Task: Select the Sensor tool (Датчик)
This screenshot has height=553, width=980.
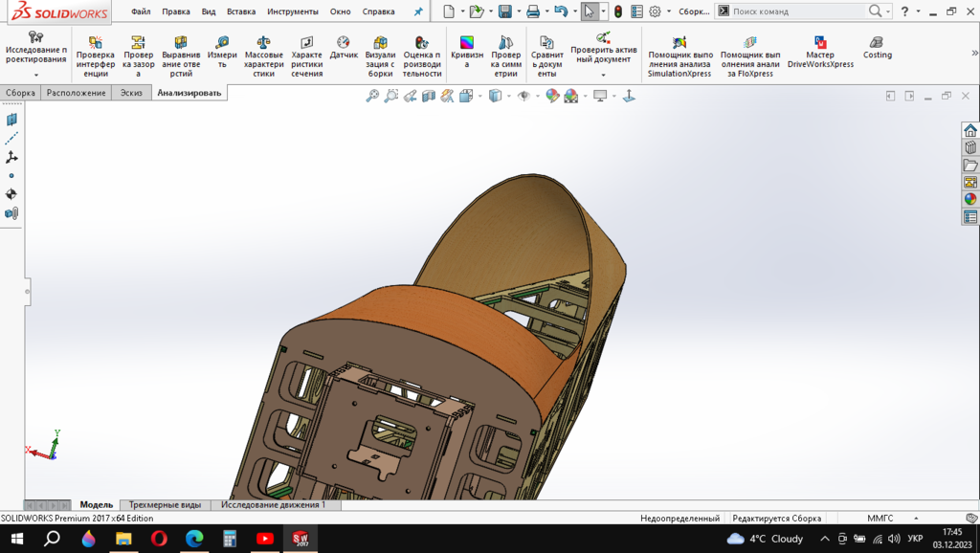Action: pyautogui.click(x=344, y=49)
